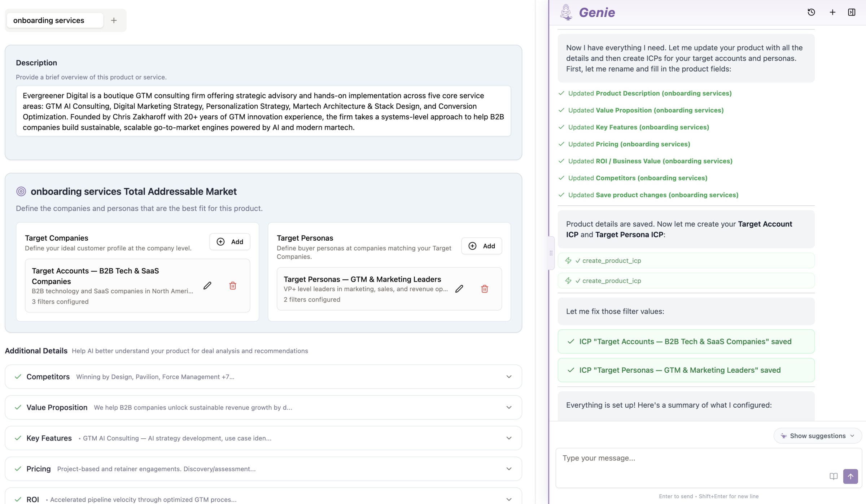Grab the panel resize divider handle

point(551,253)
